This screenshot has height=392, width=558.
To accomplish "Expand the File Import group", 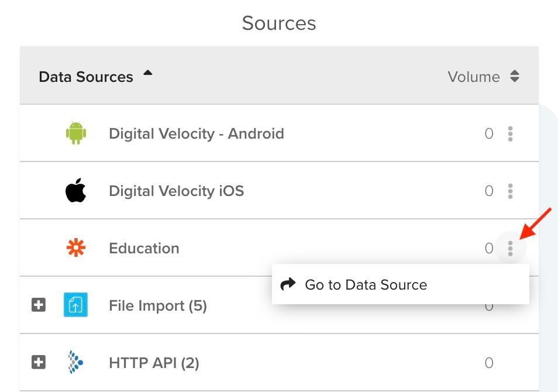I will pos(39,305).
